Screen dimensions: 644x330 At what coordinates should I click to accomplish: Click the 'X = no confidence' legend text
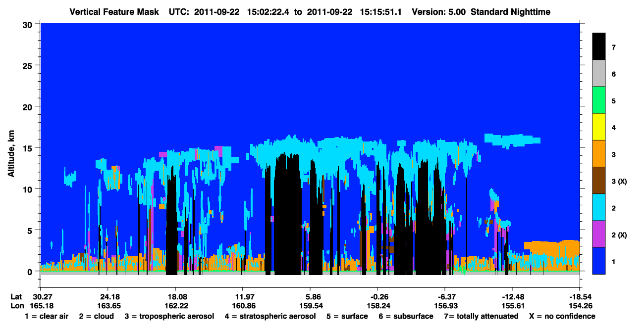562,316
